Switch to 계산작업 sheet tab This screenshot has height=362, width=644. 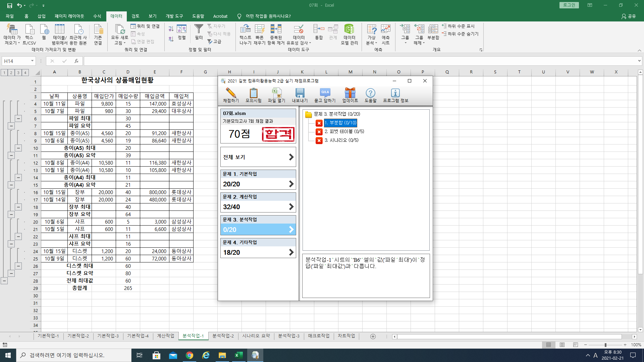point(166,336)
